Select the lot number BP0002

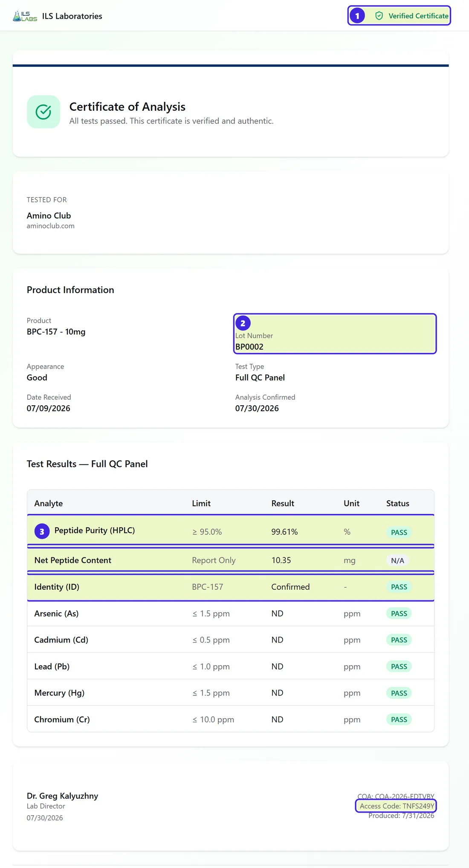point(249,347)
